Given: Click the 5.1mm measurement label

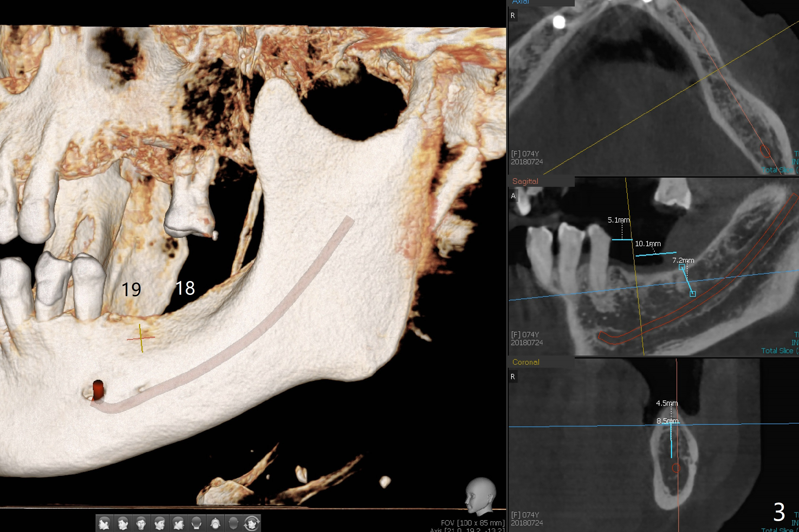Looking at the screenshot, I should coord(618,220).
